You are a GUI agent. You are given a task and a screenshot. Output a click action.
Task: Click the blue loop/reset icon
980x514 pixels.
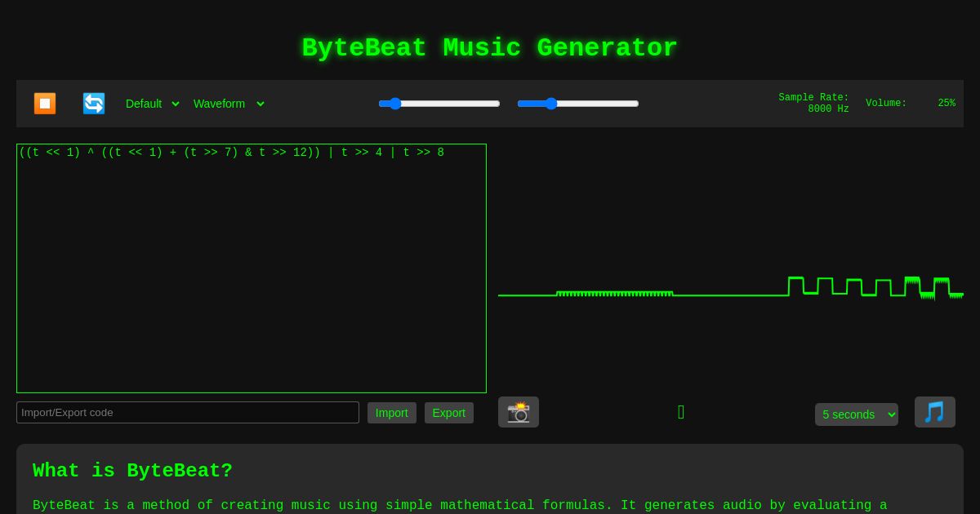94,104
